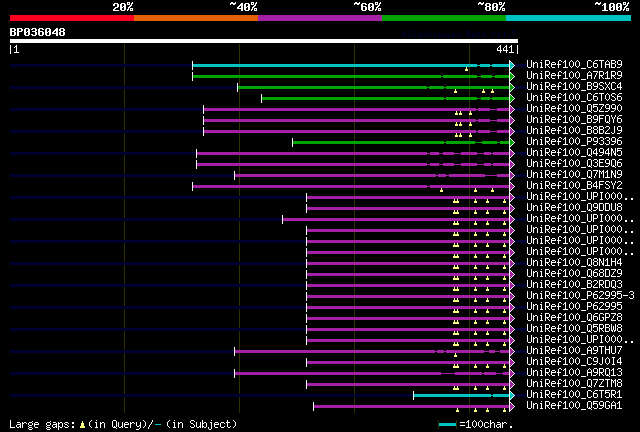Open the UniRef100_A7R1R9 hit label
The image size is (640, 432).
(574, 75)
